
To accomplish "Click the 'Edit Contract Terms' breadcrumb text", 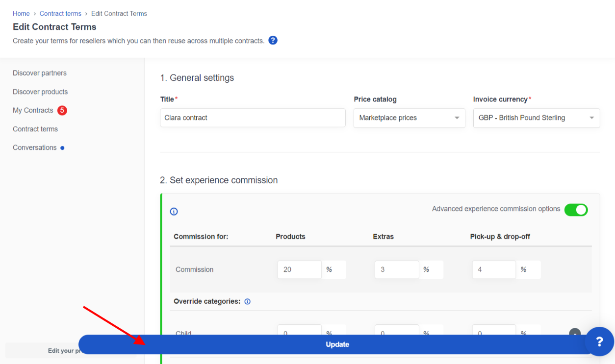I will click(x=119, y=13).
